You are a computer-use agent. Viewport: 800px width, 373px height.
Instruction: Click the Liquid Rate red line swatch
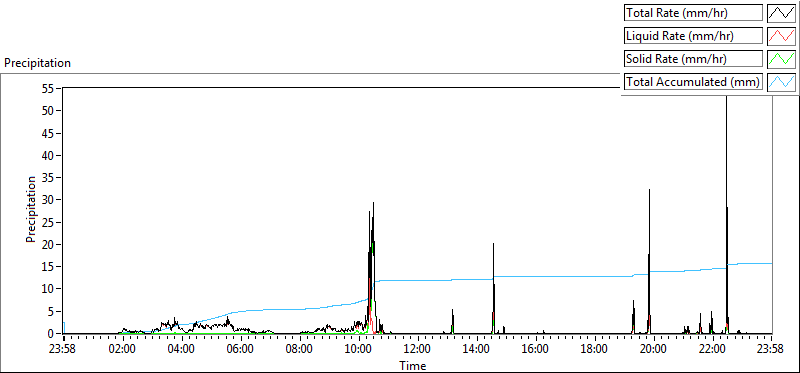point(781,36)
